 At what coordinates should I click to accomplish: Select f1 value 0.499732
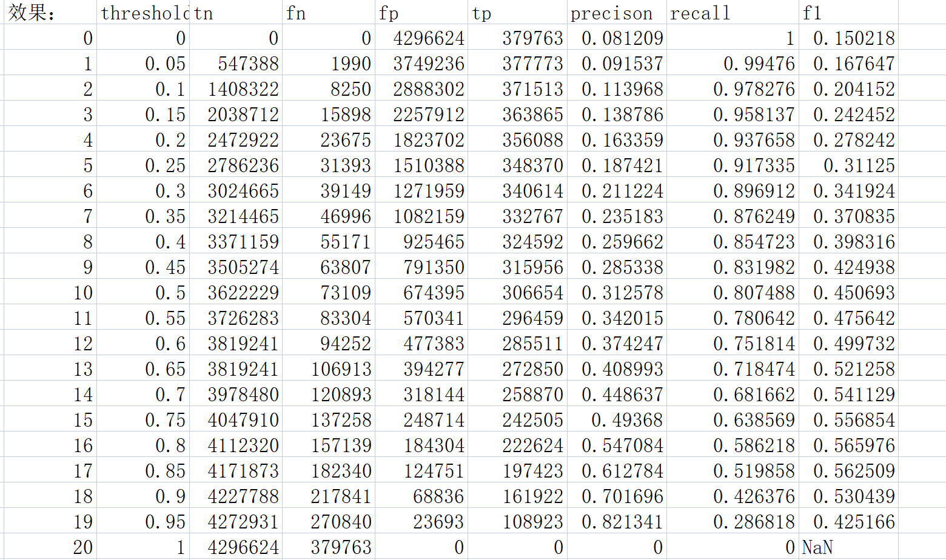[848, 343]
